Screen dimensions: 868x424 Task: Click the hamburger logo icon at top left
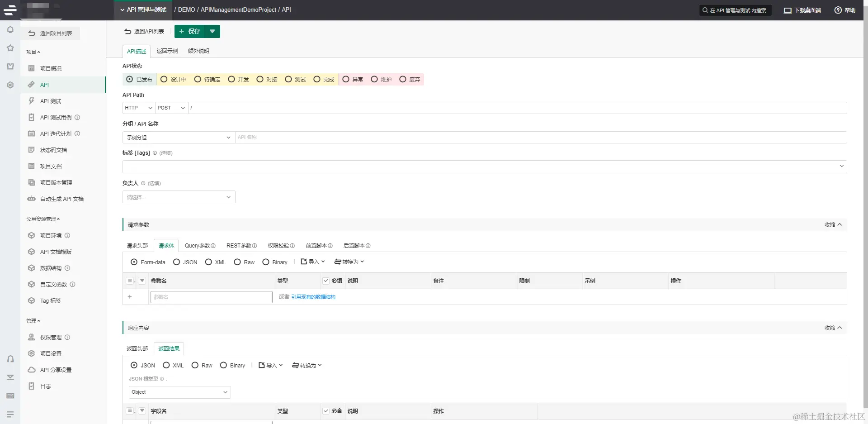pyautogui.click(x=10, y=10)
